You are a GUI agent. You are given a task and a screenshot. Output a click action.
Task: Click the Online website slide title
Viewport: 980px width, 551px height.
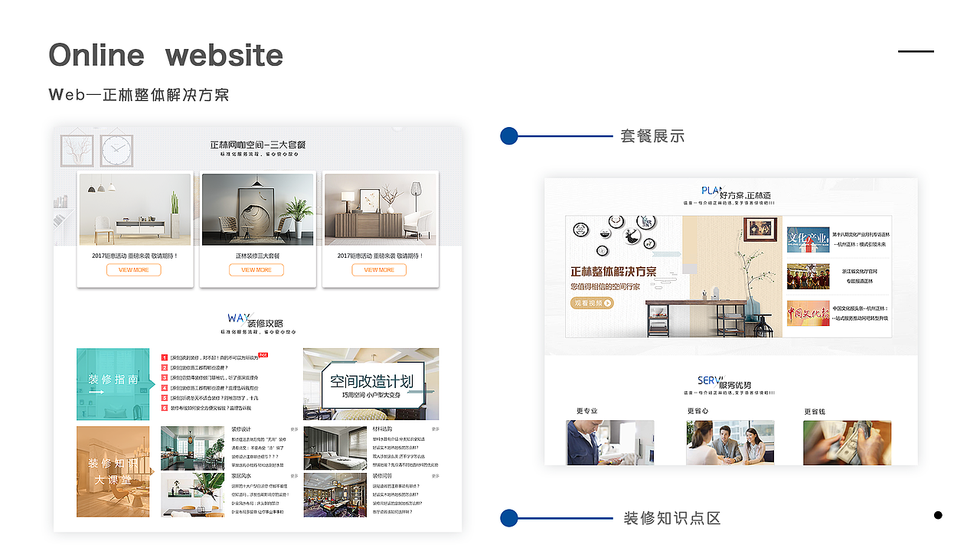(166, 55)
